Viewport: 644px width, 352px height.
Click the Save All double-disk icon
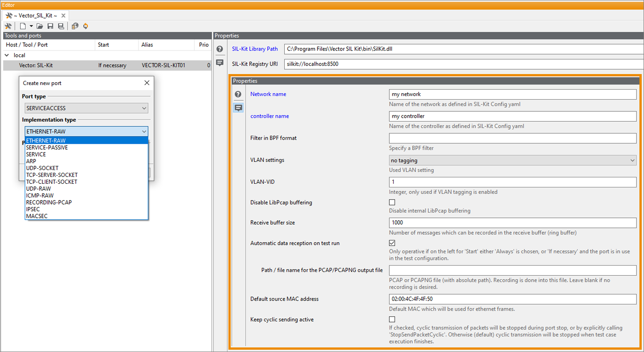pyautogui.click(x=61, y=26)
